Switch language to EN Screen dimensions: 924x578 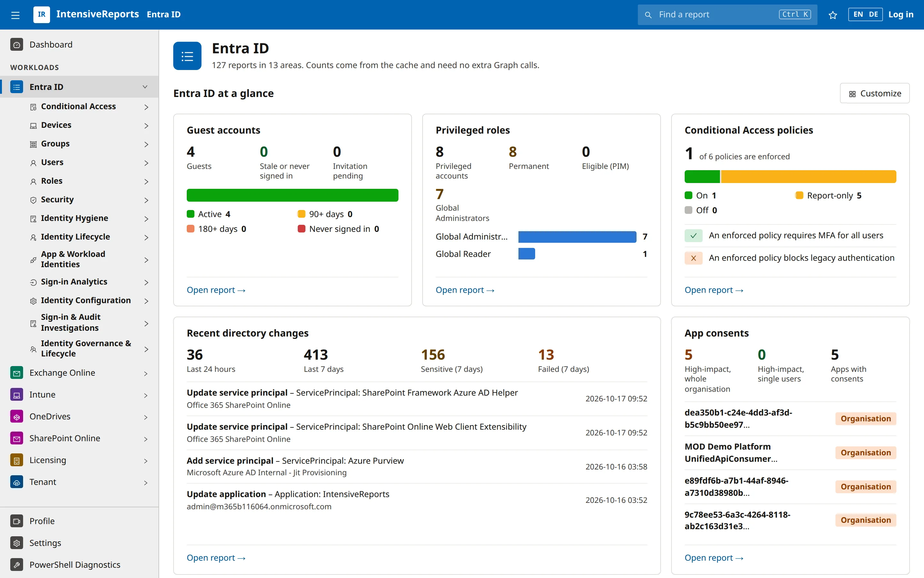[858, 14]
